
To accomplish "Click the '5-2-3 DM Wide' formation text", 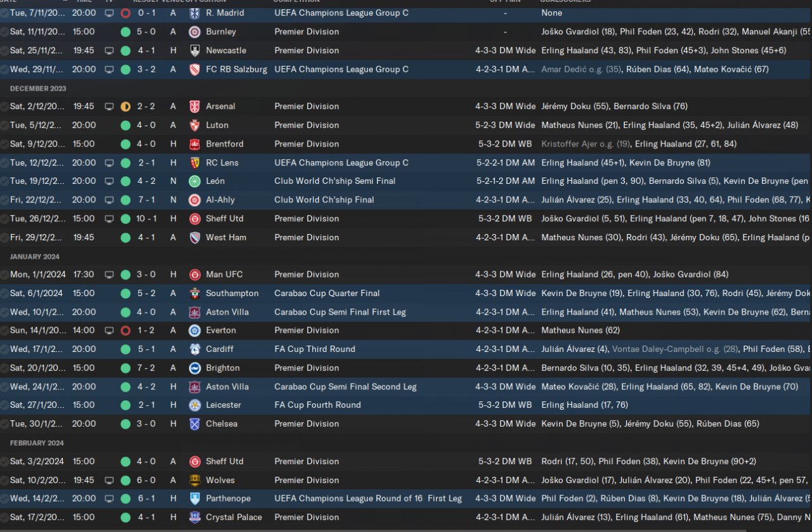I will pyautogui.click(x=506, y=126).
